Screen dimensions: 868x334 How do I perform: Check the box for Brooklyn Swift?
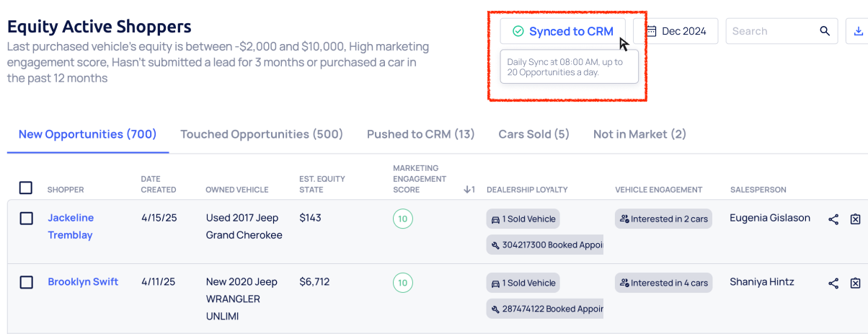tap(26, 282)
